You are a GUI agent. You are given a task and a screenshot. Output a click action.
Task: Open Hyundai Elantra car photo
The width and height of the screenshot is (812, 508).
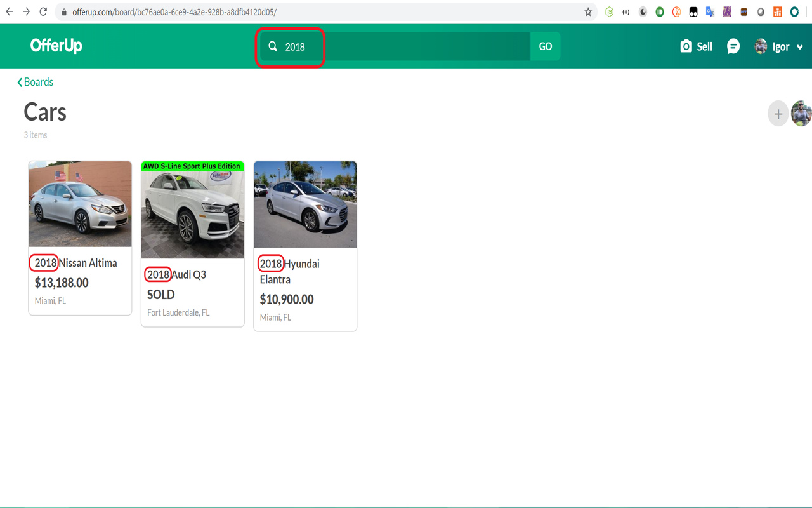305,204
